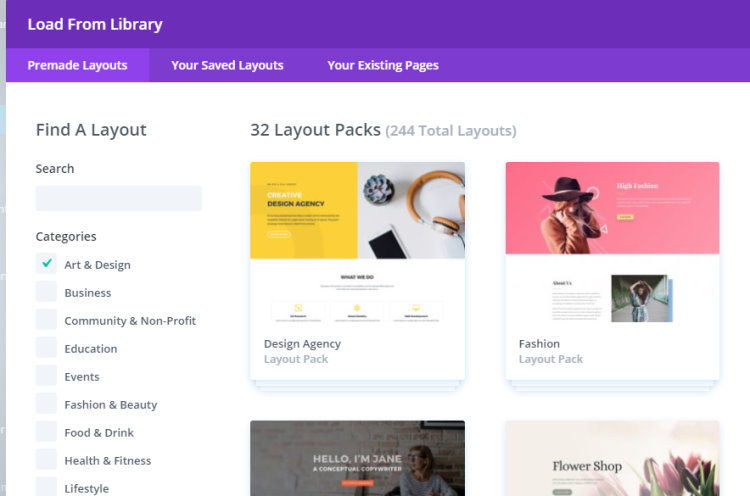This screenshot has height=496, width=750.
Task: Click the Fashion pack title
Action: tap(539, 344)
